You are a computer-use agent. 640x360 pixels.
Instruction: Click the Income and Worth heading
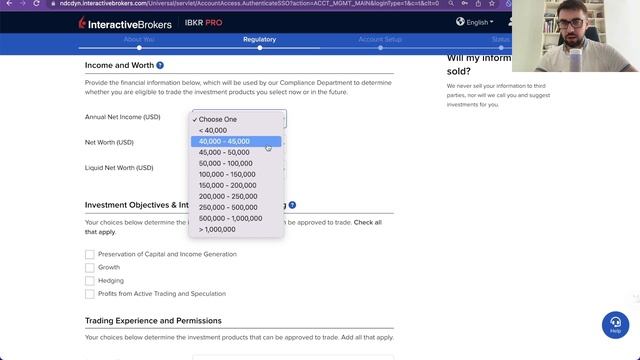(119, 65)
